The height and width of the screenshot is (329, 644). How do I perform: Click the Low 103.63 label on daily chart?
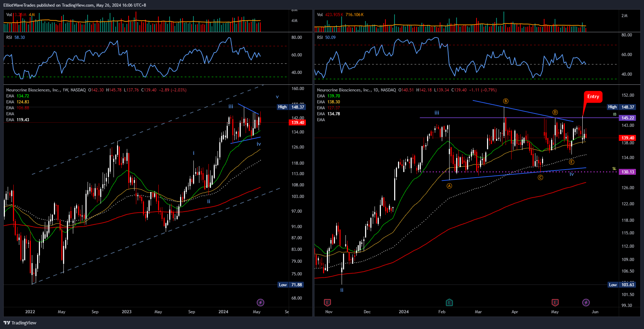coord(622,285)
